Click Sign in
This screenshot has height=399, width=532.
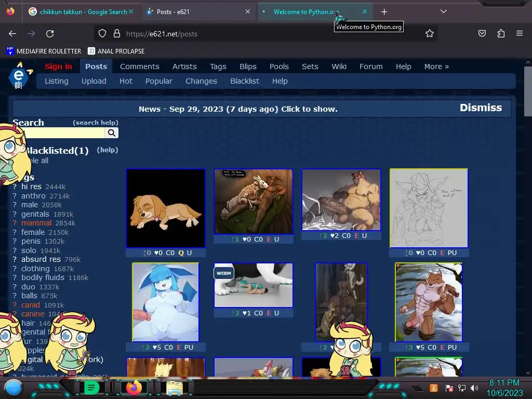[x=58, y=66]
